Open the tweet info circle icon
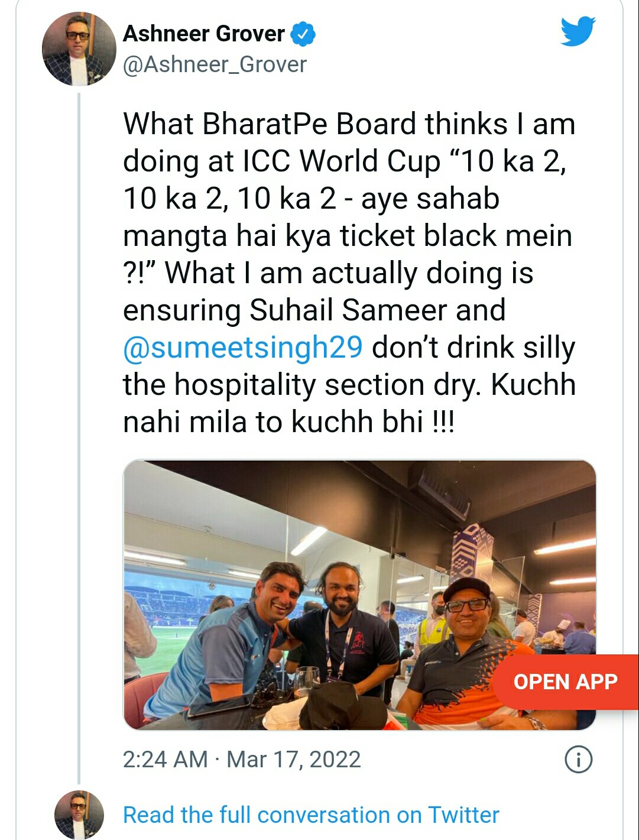Viewport: 639px width, 840px height. (579, 759)
